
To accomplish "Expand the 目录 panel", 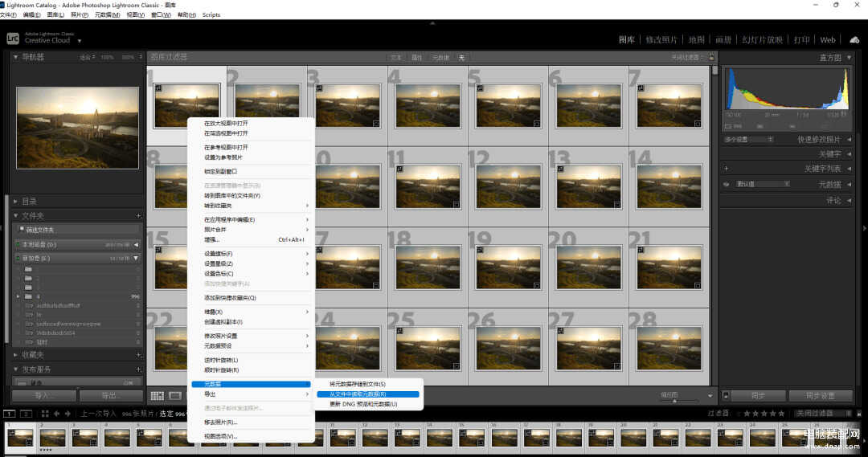I will (15, 202).
